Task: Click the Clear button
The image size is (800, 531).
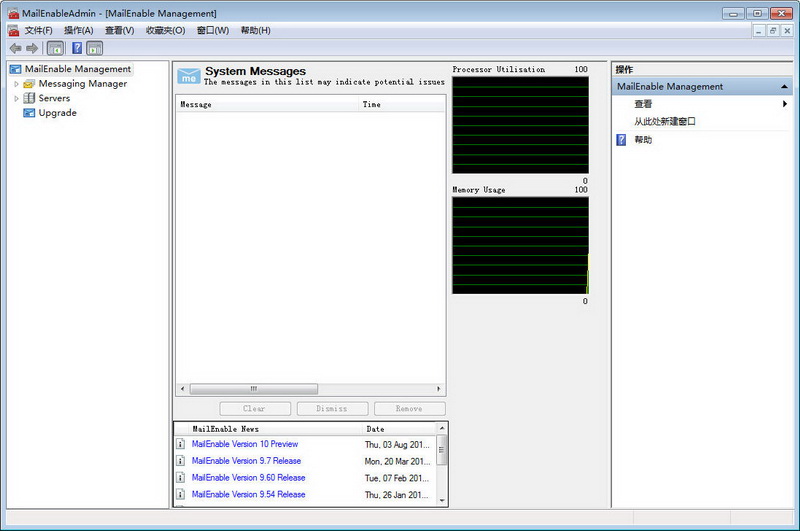Action: point(255,409)
